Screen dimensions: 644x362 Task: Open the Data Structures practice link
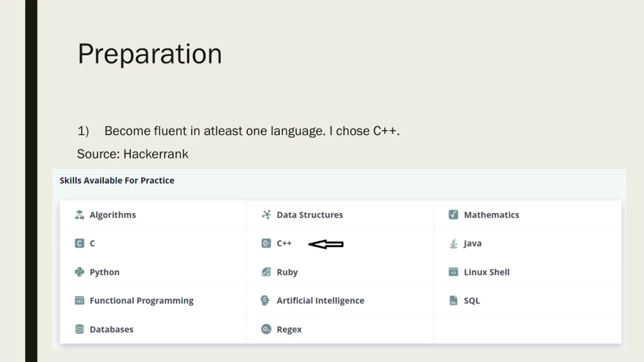pos(310,215)
